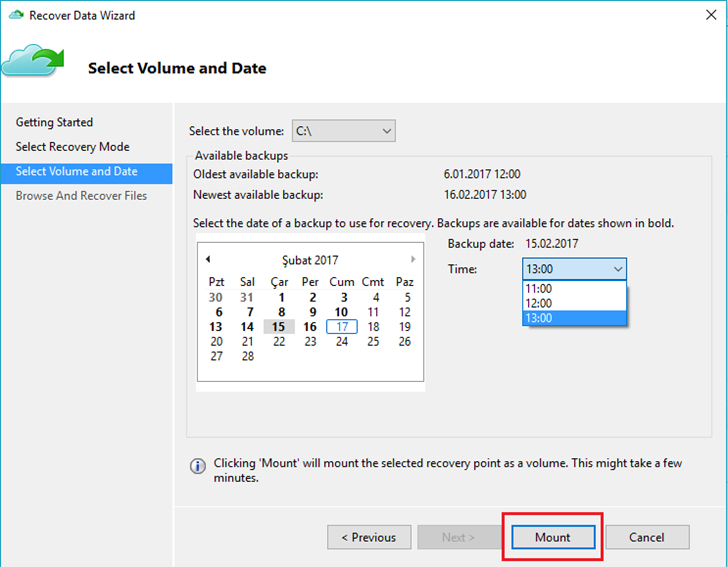Click the Previous button

click(x=369, y=537)
